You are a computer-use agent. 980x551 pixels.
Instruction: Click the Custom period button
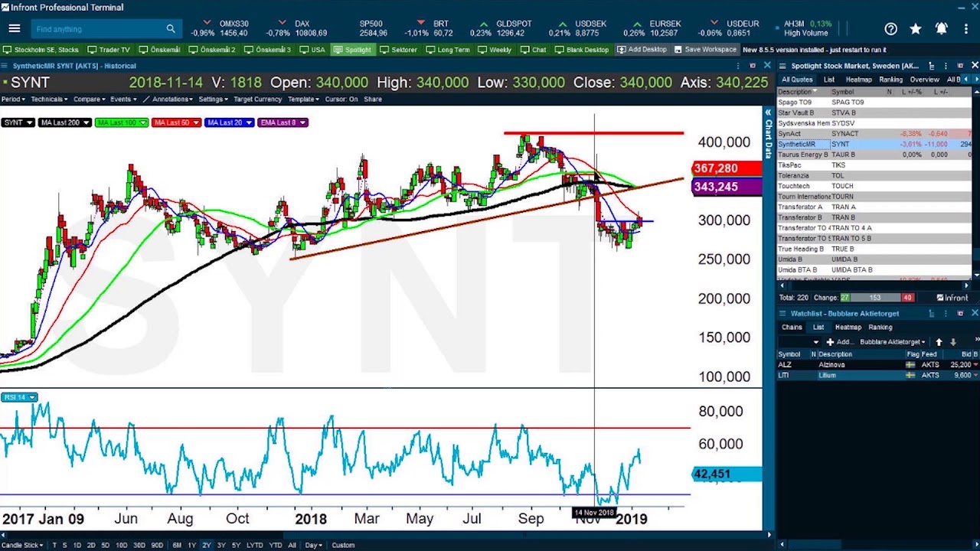coord(343,545)
